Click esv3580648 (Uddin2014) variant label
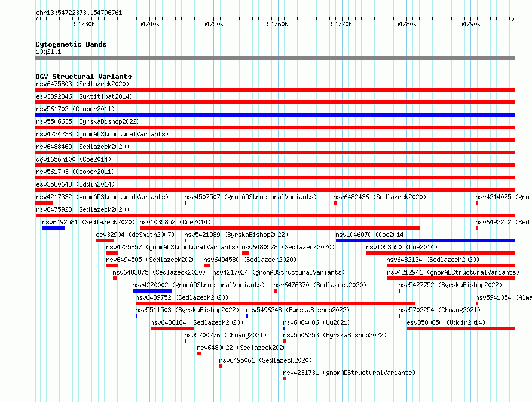Screen dimensions: 532x402 pos(75,184)
